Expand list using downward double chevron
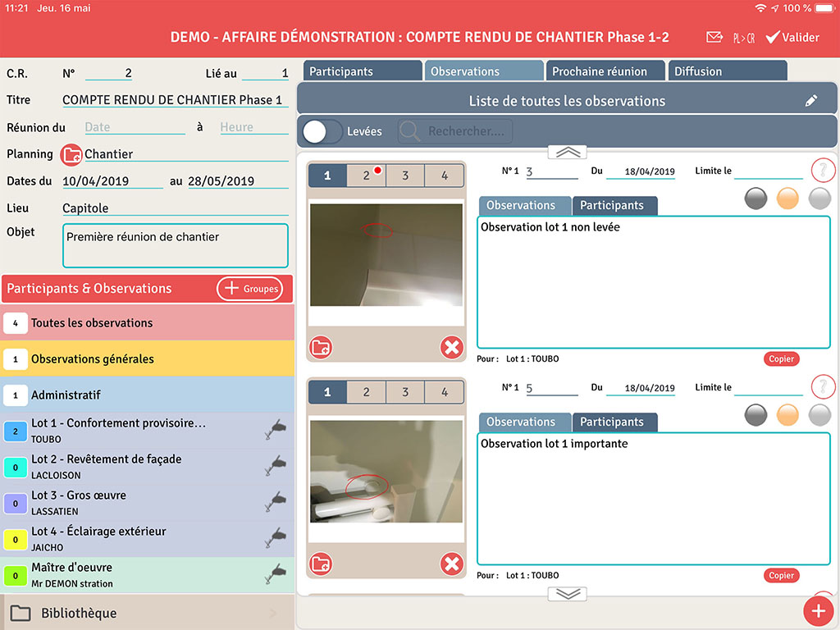The height and width of the screenshot is (630, 840). coord(568,594)
